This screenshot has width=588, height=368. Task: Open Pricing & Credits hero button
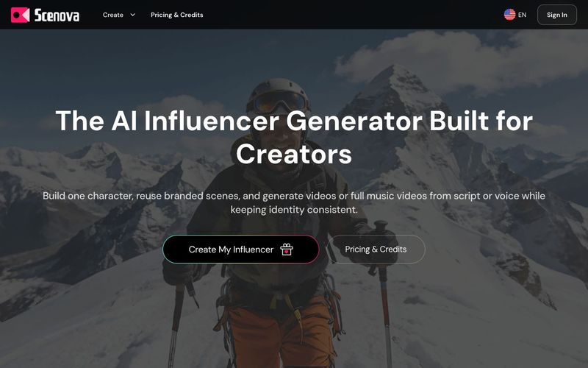[376, 250]
